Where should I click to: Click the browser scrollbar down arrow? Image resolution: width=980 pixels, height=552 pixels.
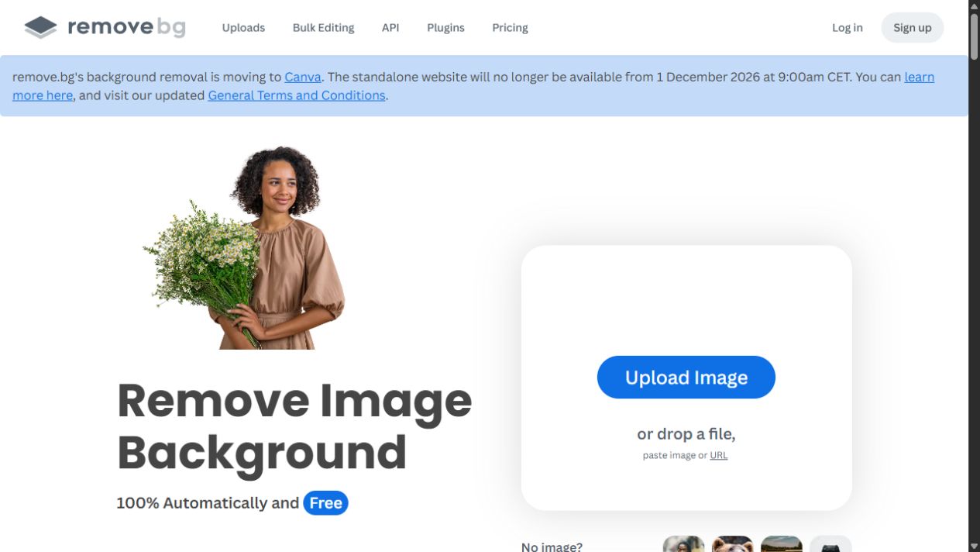(975, 546)
